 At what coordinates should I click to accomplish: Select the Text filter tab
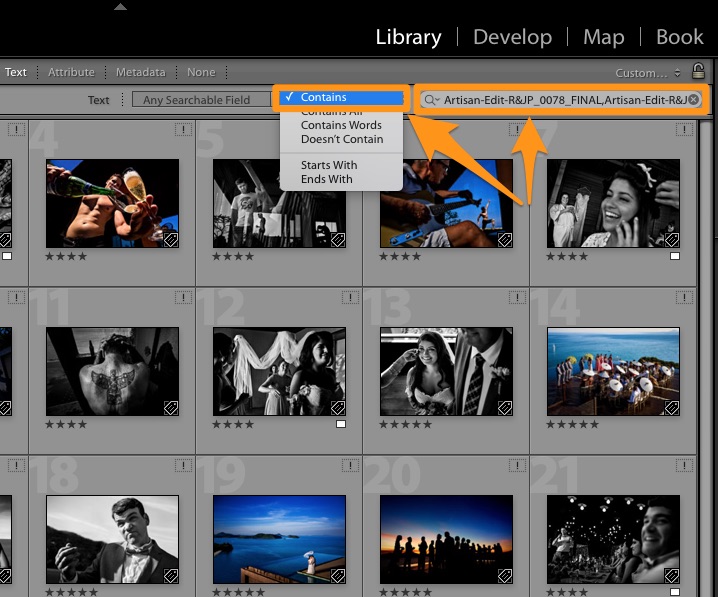16,72
